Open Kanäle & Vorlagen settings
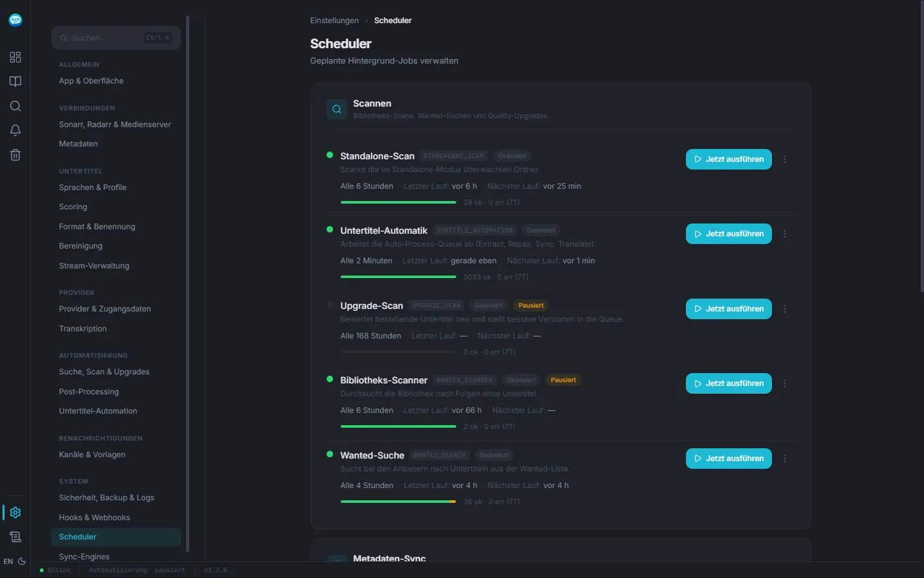 pyautogui.click(x=116, y=455)
